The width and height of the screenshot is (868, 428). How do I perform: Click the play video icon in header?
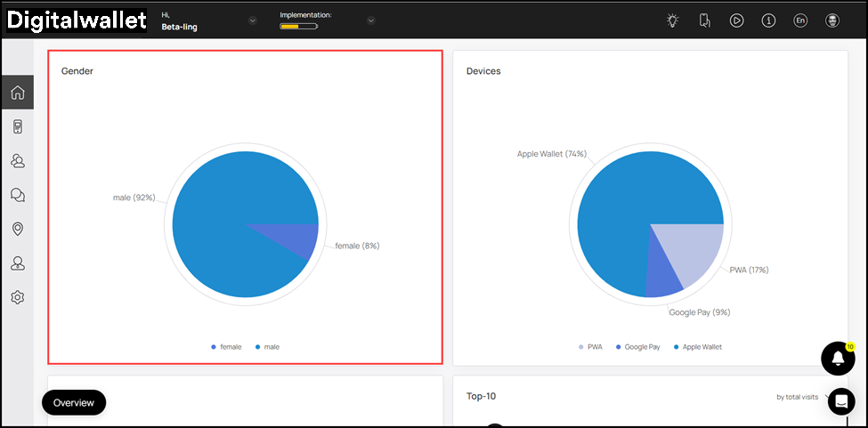click(x=736, y=20)
